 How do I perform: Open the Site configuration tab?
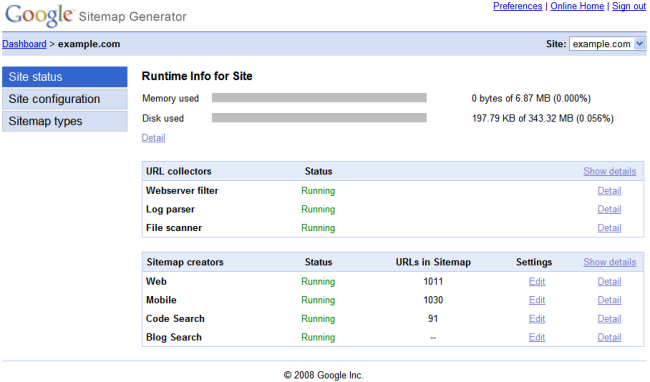click(65, 99)
